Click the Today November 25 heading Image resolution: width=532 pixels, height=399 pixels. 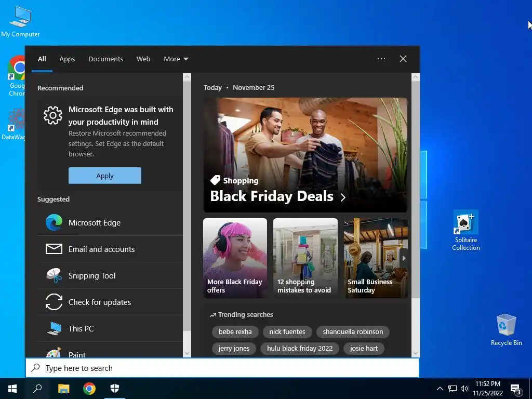click(x=239, y=87)
